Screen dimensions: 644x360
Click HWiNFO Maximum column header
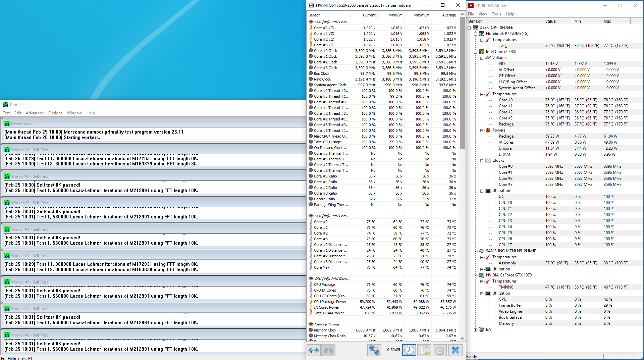(418, 15)
